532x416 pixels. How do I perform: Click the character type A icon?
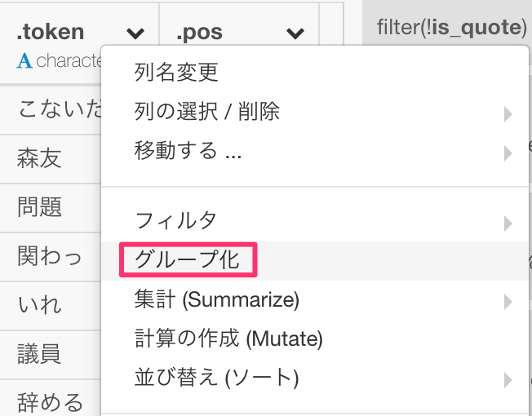point(24,61)
